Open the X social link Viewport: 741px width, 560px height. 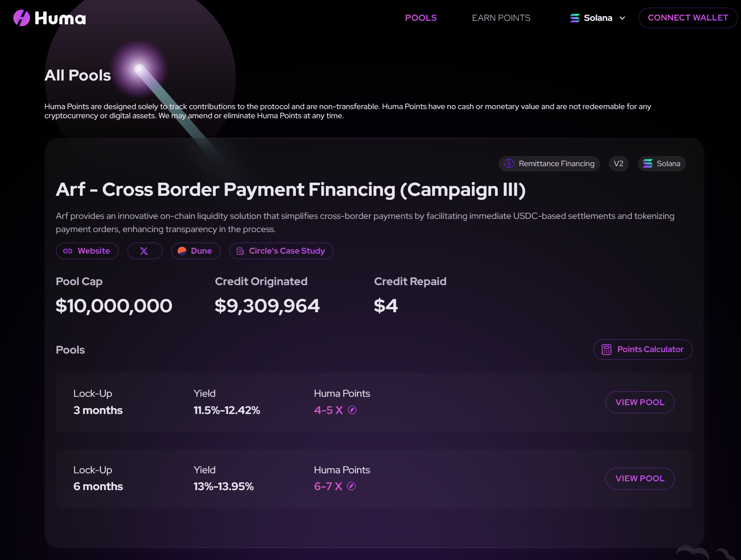[144, 251]
